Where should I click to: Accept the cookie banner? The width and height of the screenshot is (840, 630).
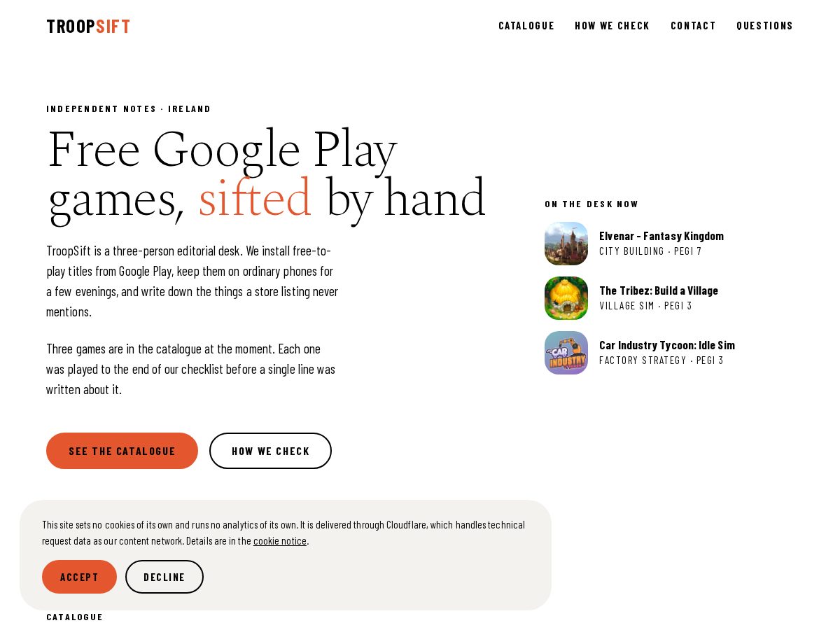79,577
